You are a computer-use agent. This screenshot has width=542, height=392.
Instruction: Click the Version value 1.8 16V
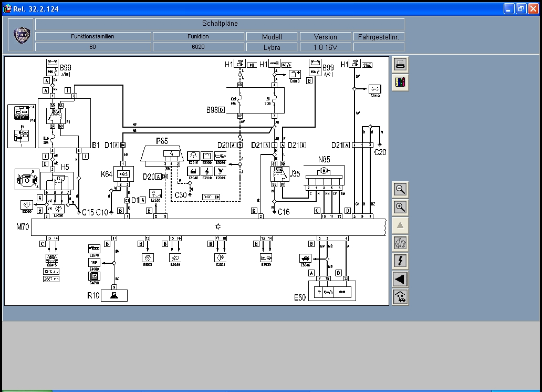(326, 47)
